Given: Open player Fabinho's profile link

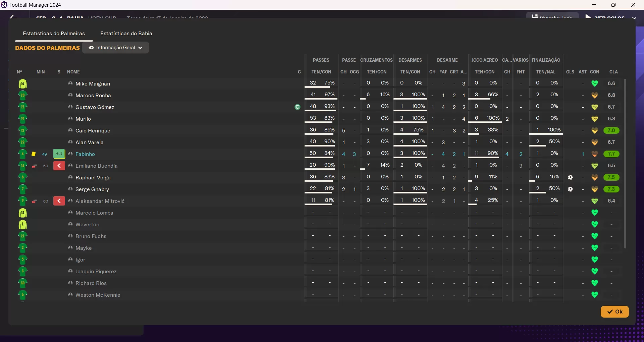Looking at the screenshot, I should (x=85, y=154).
